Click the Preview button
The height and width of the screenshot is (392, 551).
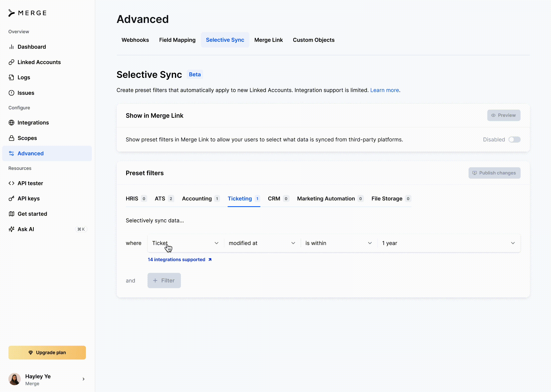click(x=504, y=115)
